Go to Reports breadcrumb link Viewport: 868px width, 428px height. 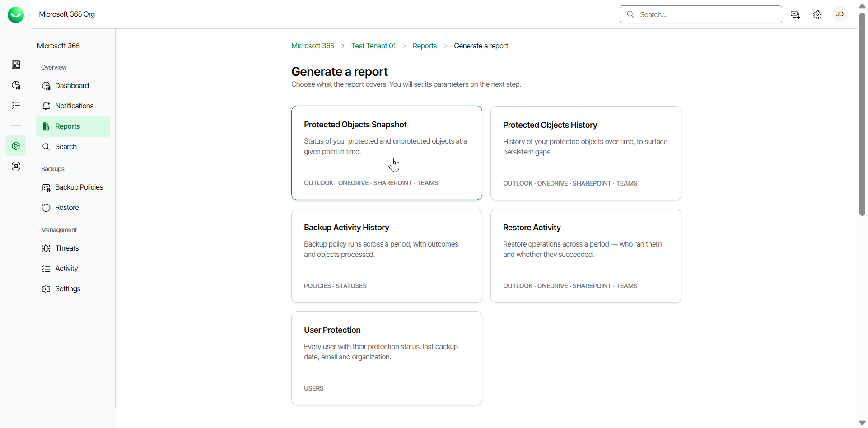click(x=425, y=46)
